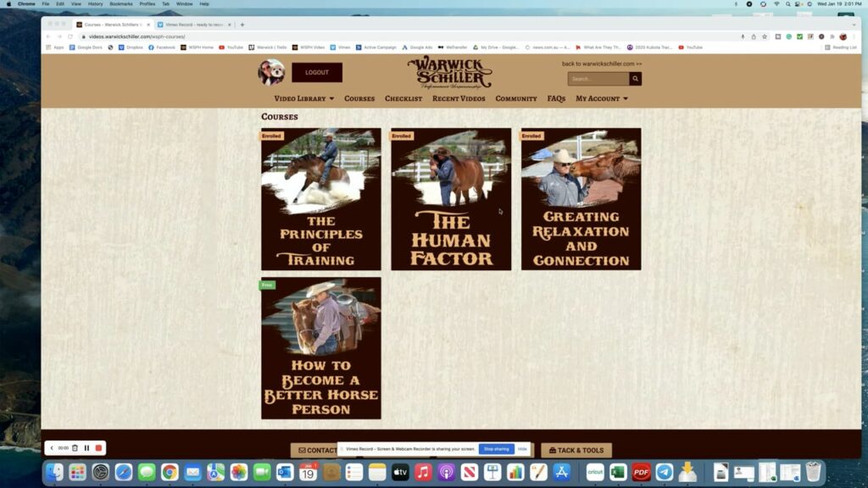Click the search magnifier icon button
This screenshot has width=868, height=488.
point(635,79)
